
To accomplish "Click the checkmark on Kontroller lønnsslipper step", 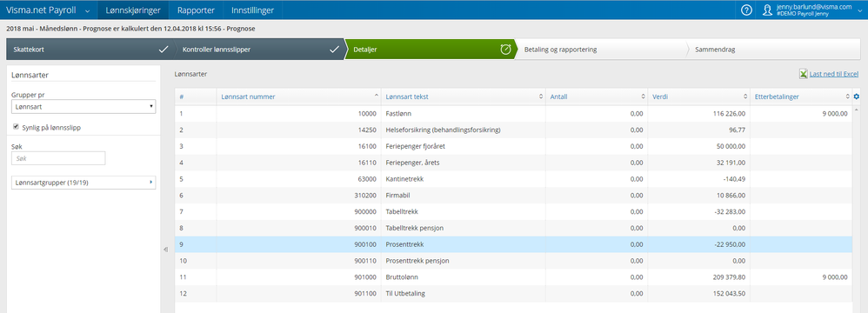I will pyautogui.click(x=334, y=50).
